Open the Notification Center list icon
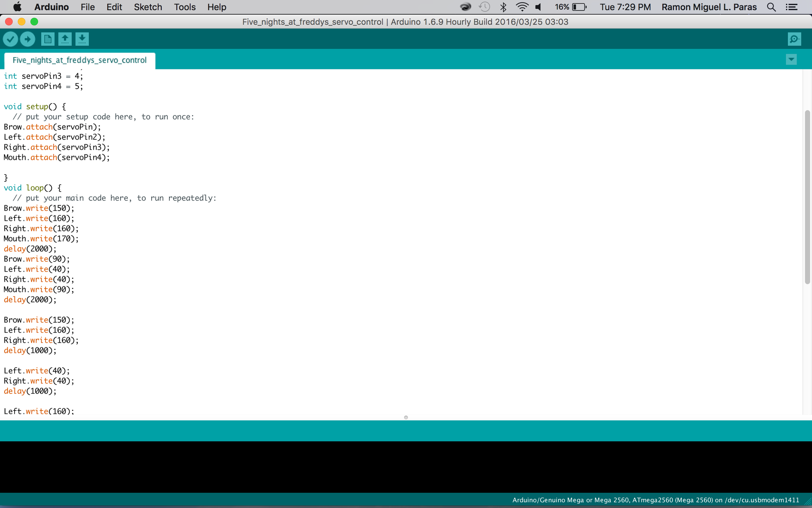The height and width of the screenshot is (508, 812). (791, 7)
